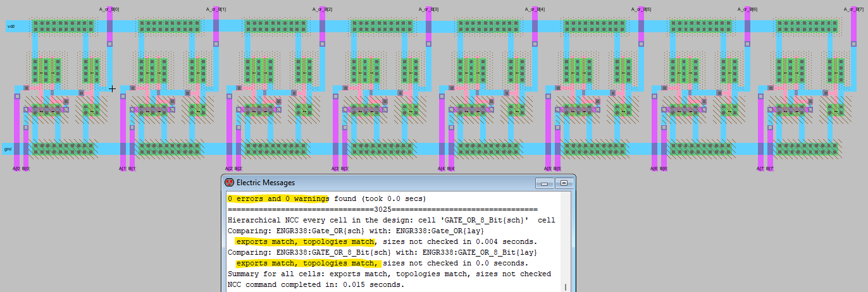Screen dimensions: 868x292
Task: Select the A_or_B[5] export label
Action: [641, 9]
